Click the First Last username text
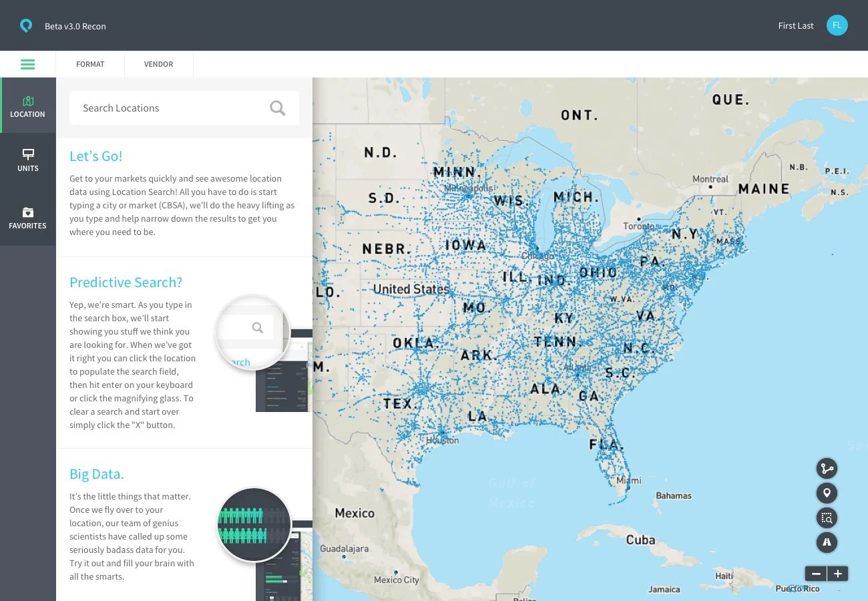 795,25
